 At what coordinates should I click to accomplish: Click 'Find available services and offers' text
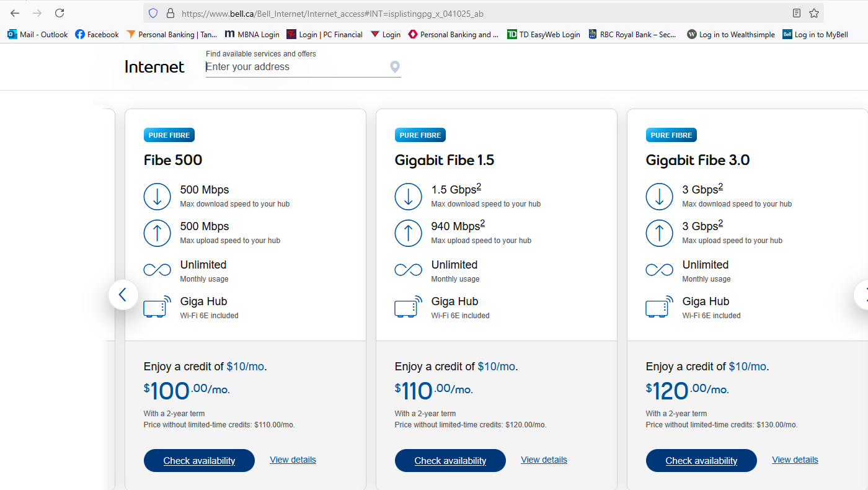pyautogui.click(x=261, y=54)
